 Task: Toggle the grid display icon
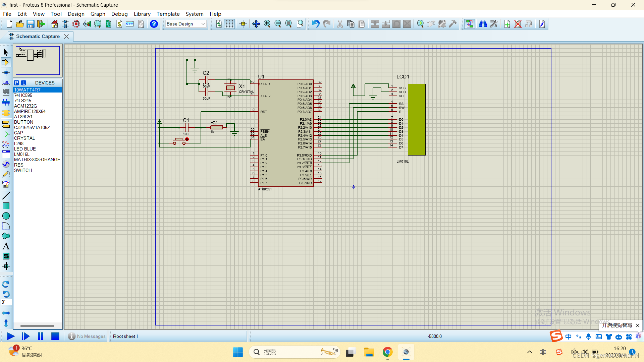229,24
